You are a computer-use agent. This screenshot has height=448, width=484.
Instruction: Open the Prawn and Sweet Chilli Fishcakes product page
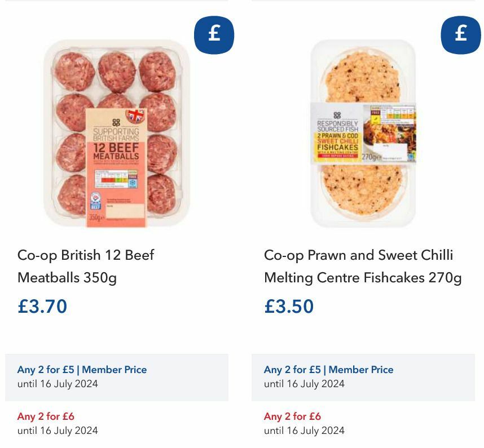pos(363,266)
